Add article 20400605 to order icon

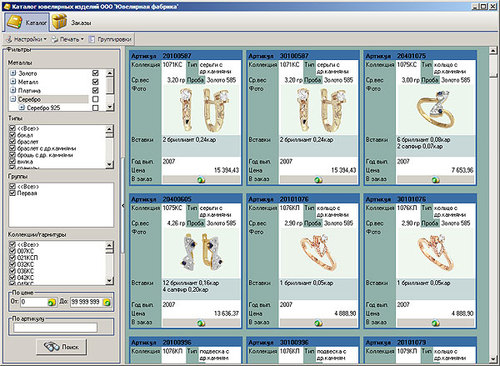[x=201, y=323]
